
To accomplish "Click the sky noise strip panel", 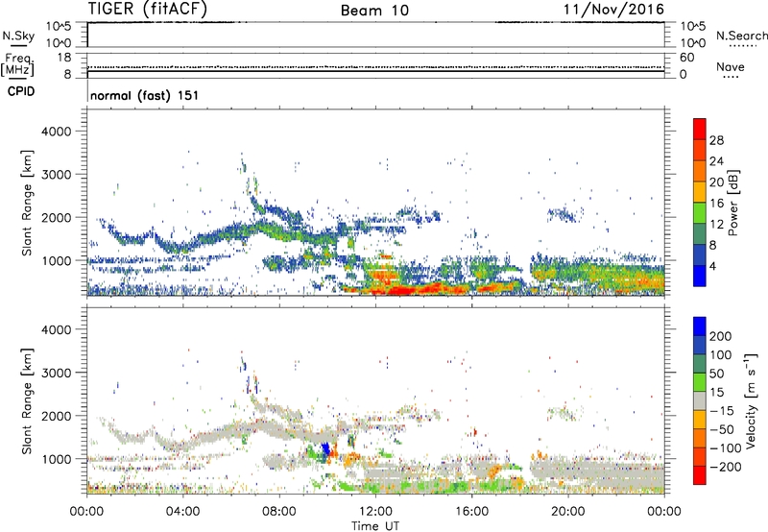I will 375,35.
